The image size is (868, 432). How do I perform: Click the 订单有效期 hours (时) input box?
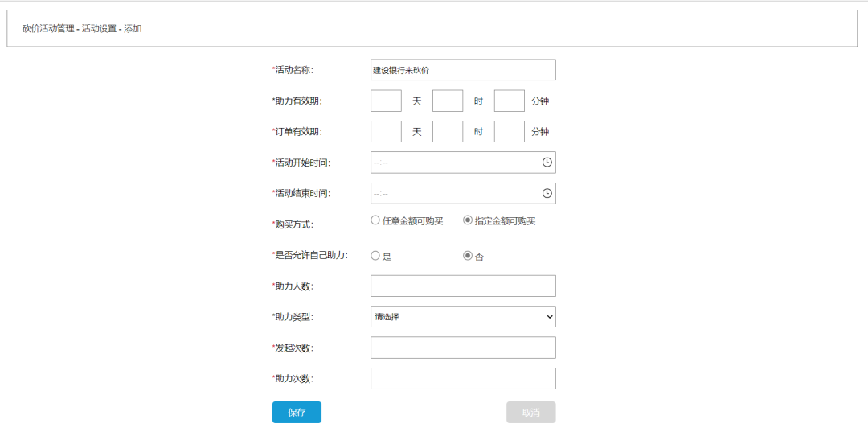(x=448, y=132)
